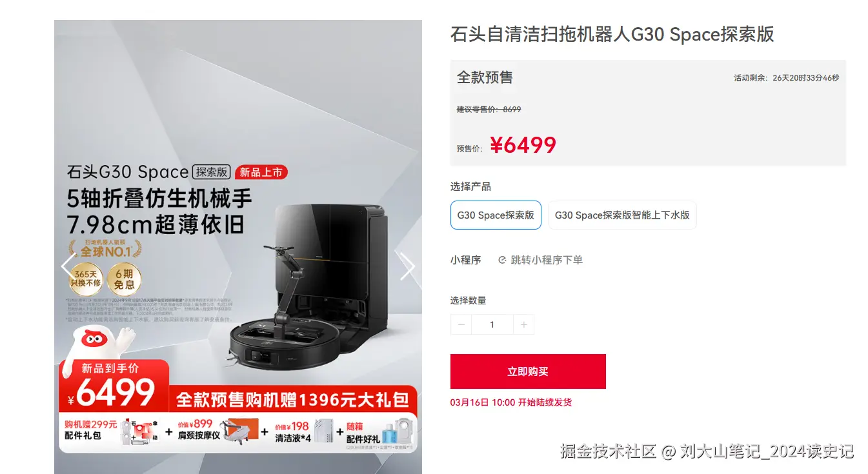Viewport: 868px width, 474px height.
Task: Decrease quantity with the minus button
Action: pos(461,324)
